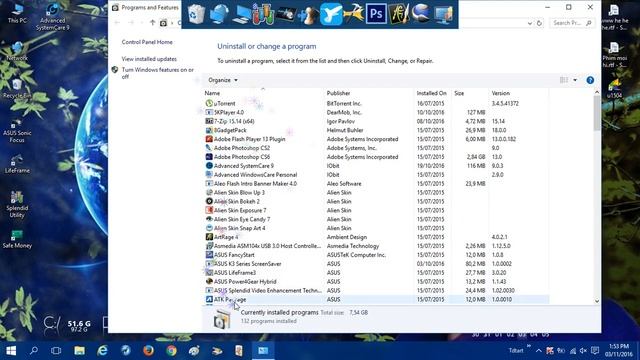Open Firefox from the taskbar
640x360 pixels.
[x=148, y=351]
